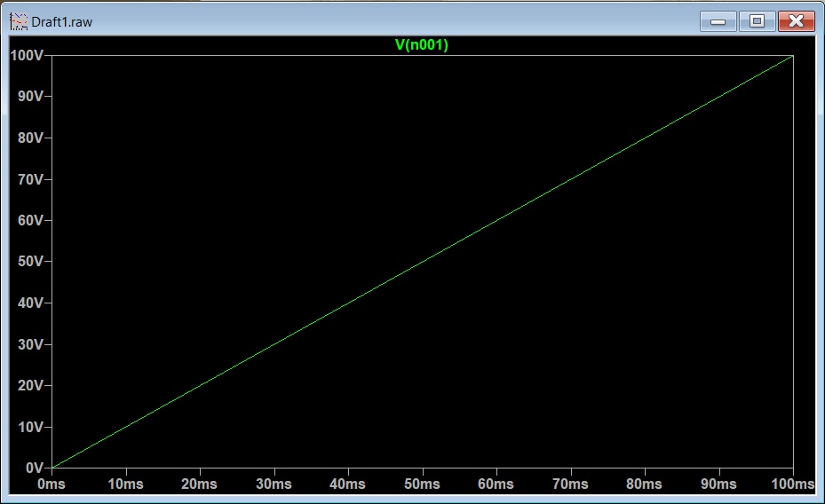Click the 80V vertical axis label
Image resolution: width=825 pixels, height=504 pixels.
[x=30, y=138]
